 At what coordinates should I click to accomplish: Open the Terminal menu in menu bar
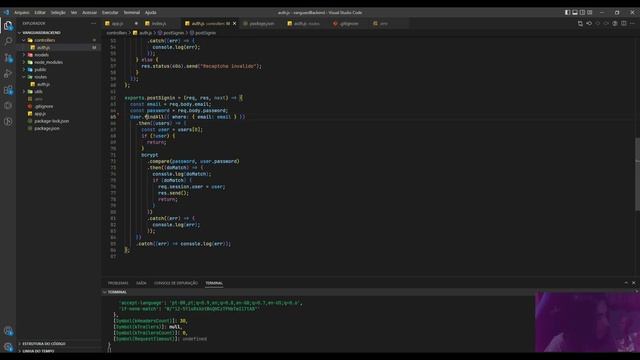coord(131,13)
